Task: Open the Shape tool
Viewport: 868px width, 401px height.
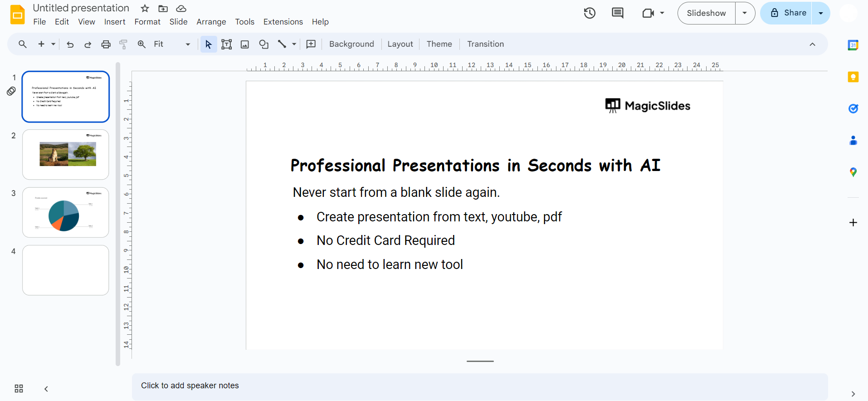Action: pos(263,44)
